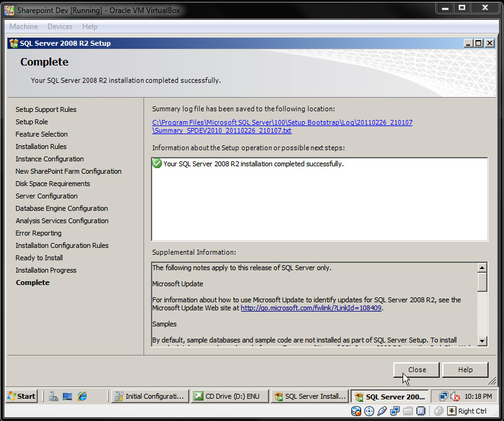Click the setup window bottom-right resize grip
504x421 pixels.
click(x=492, y=381)
